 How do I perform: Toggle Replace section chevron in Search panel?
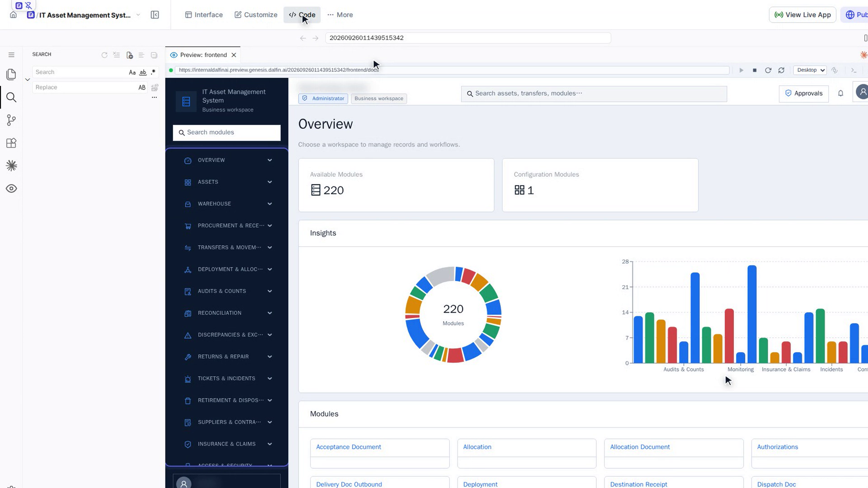pos(28,80)
